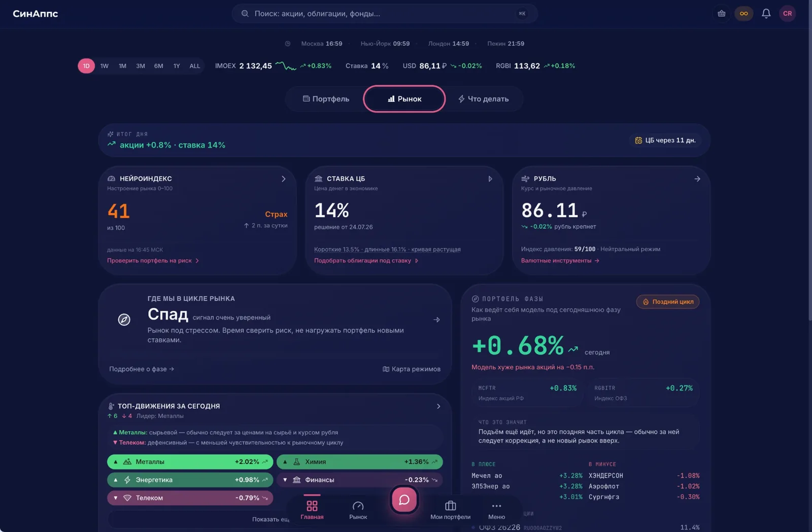
Task: Open the Металлы sector bar
Action: coord(190,462)
